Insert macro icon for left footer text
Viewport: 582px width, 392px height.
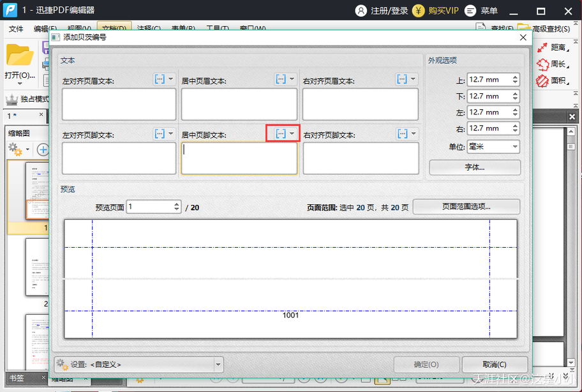tap(160, 133)
